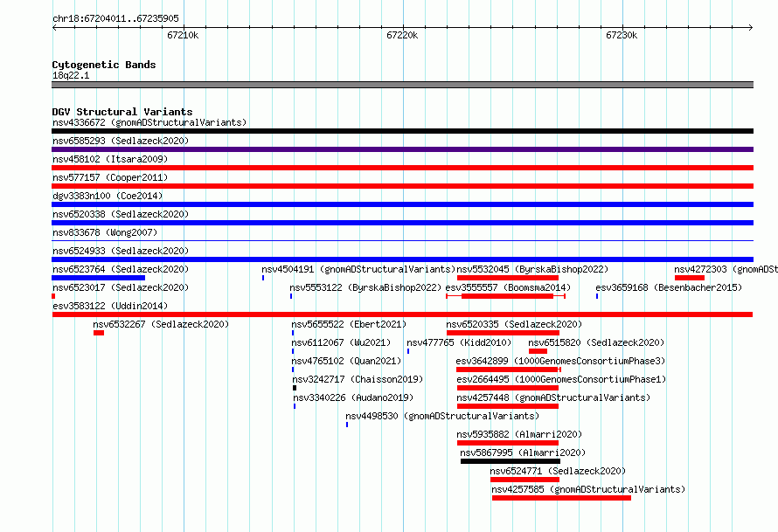Select the nsv6585293 Sedlazeck2020 label

pos(121,141)
